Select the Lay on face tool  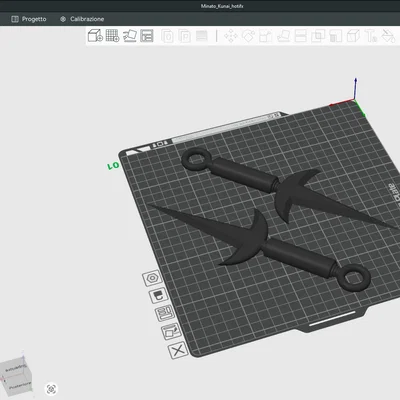(x=283, y=36)
